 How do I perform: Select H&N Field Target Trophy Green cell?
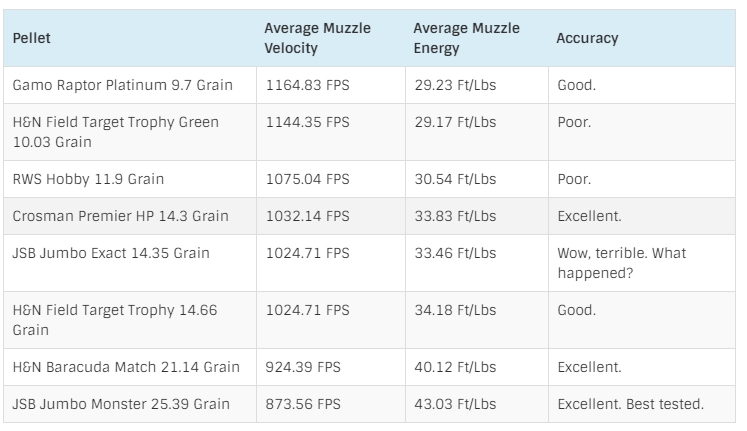tap(115, 131)
